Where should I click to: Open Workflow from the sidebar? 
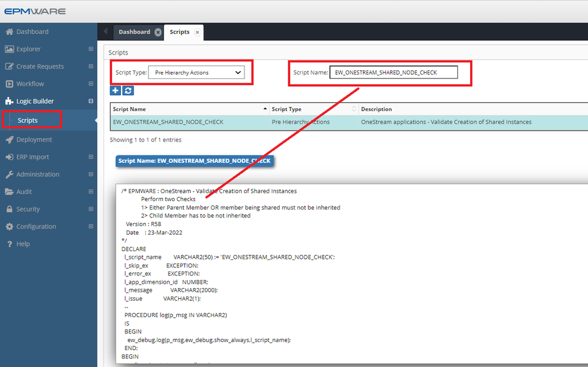(9, 83)
